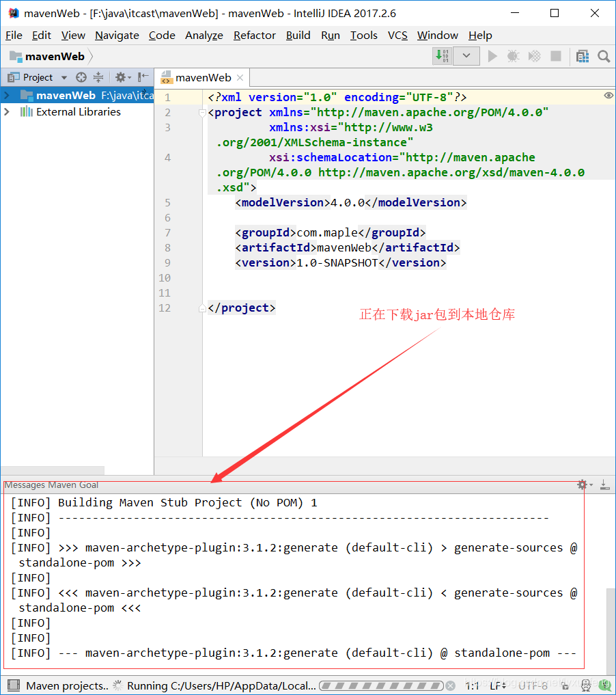Open the Run menu
The height and width of the screenshot is (695, 616).
[x=331, y=36]
